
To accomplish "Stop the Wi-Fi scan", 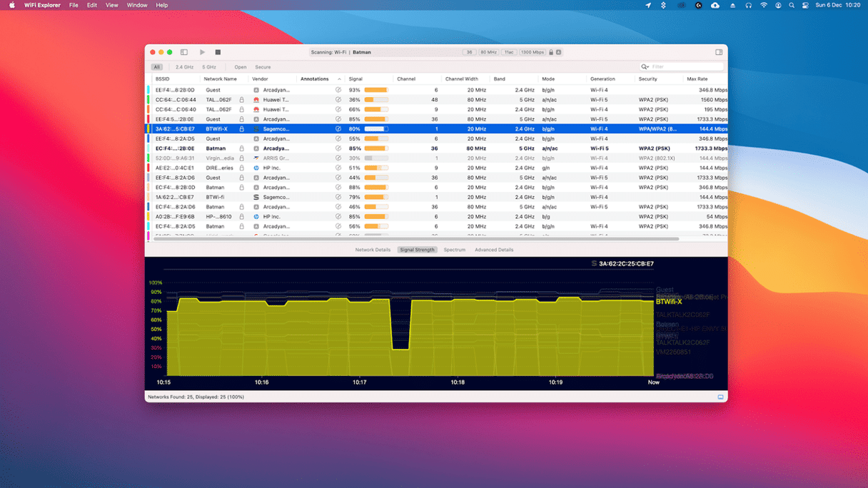I will click(x=218, y=52).
